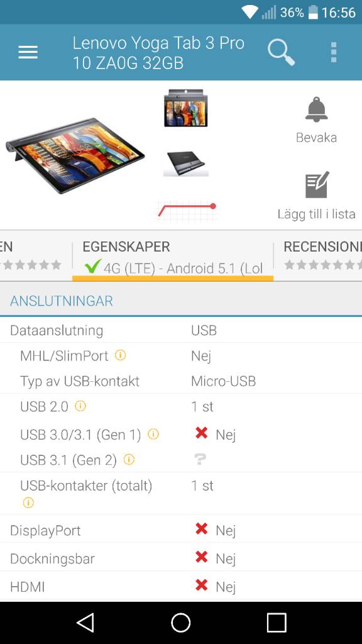362x644 pixels.
Task: Tap the Lägg till i lista icon
Action: click(317, 184)
